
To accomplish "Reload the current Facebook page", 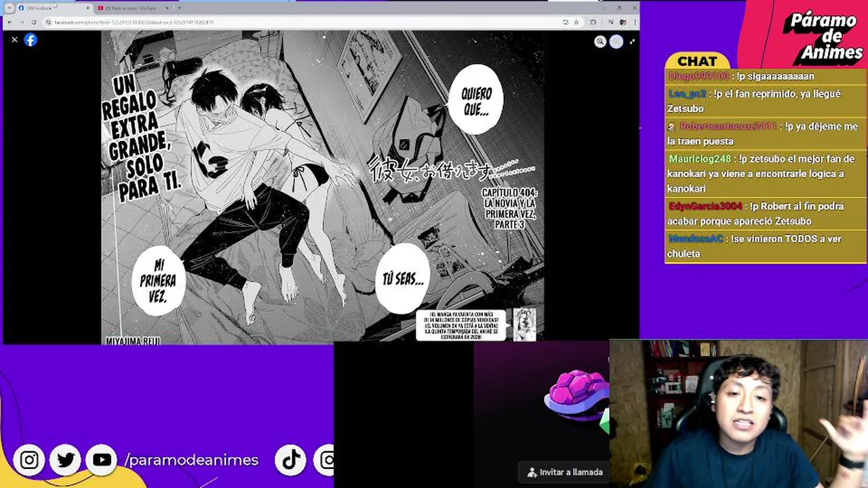I will tap(35, 22).
